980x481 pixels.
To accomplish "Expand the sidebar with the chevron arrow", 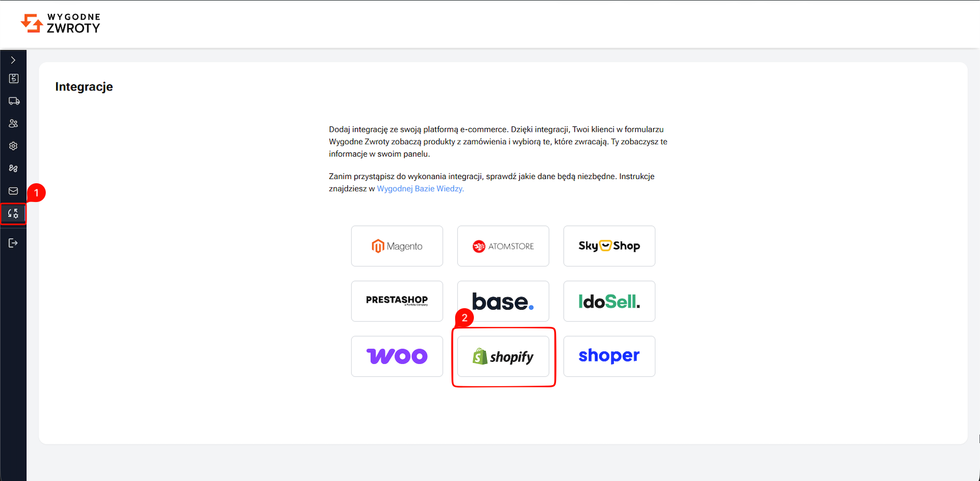I will [x=13, y=60].
